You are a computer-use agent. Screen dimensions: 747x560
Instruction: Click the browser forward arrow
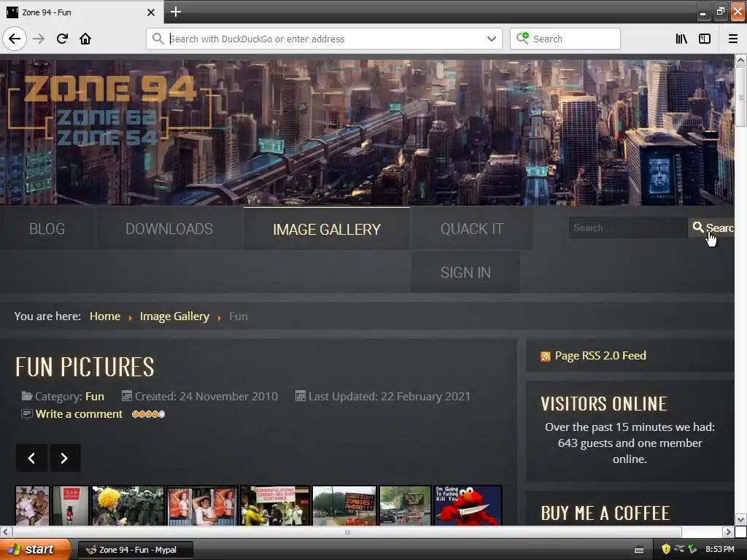(39, 39)
